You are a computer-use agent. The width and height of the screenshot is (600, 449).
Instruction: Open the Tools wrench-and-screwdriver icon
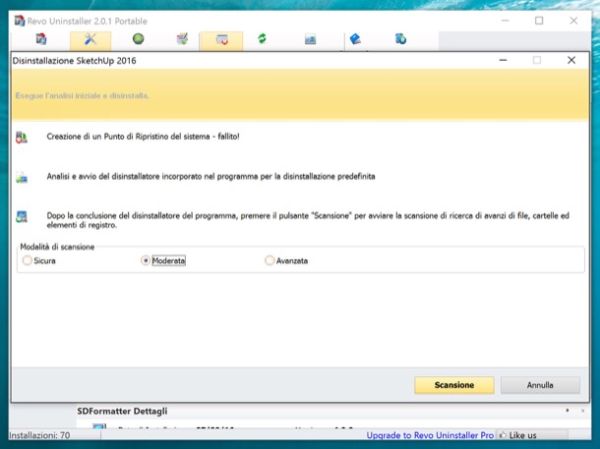click(x=90, y=39)
